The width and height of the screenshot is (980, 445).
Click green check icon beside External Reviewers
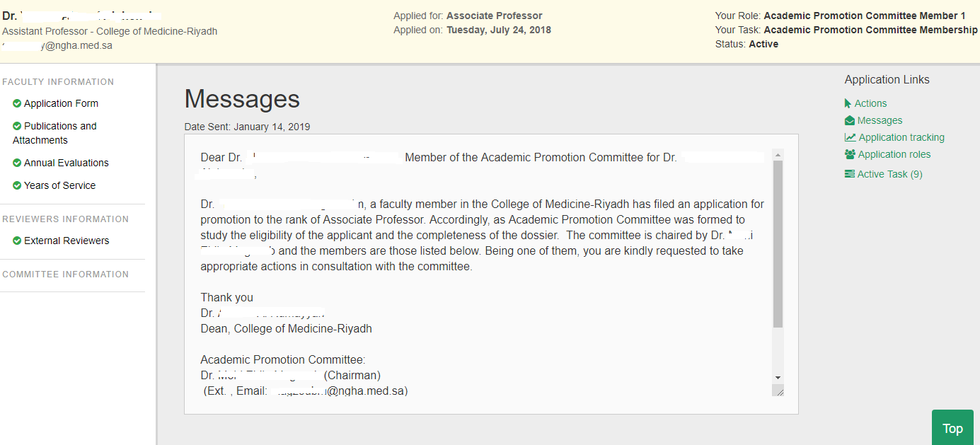(17, 241)
